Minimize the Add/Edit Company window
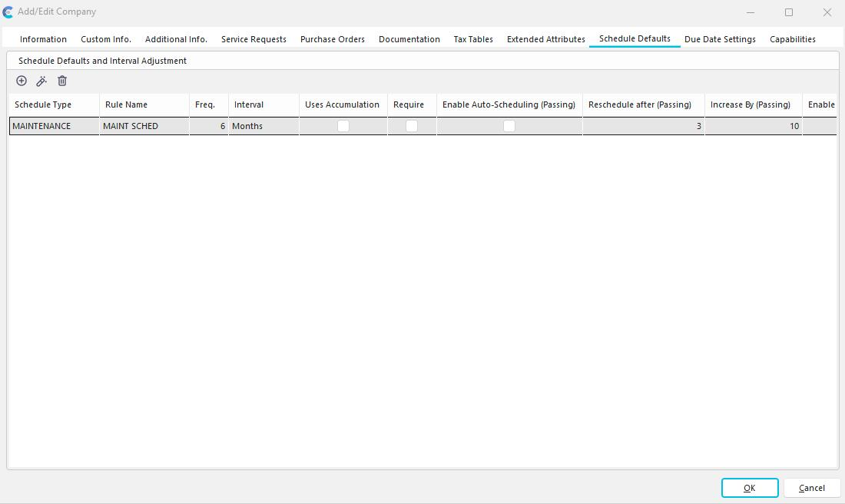The width and height of the screenshot is (845, 504). [751, 12]
